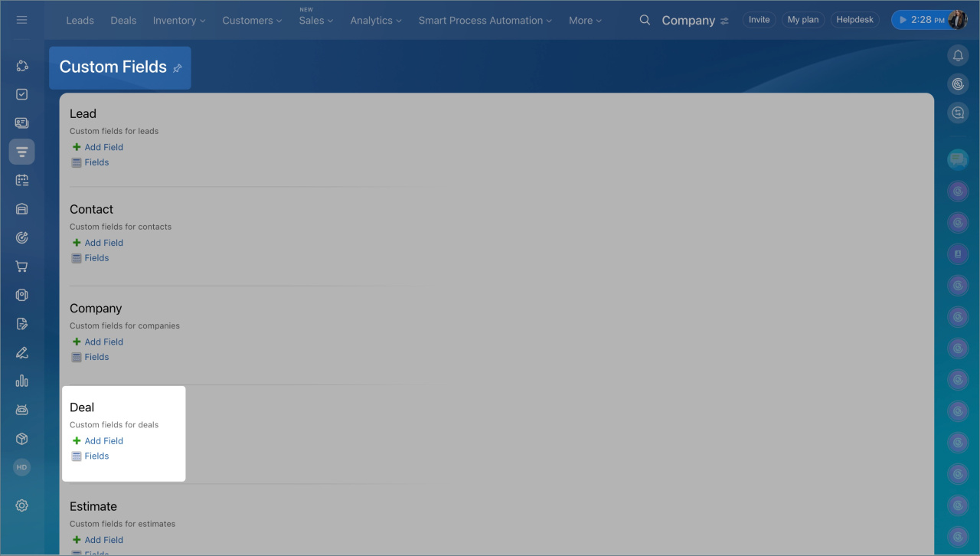Click the shopping cart sidebar icon
This screenshot has height=556, width=980.
point(21,267)
